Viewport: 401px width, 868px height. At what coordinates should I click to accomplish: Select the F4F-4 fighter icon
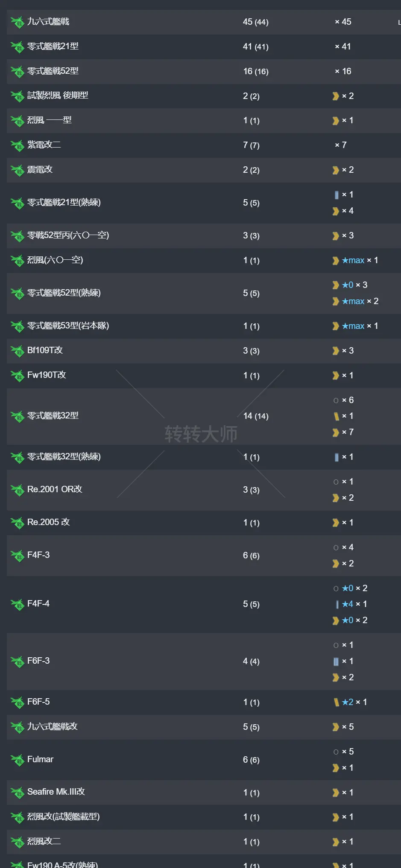[18, 604]
